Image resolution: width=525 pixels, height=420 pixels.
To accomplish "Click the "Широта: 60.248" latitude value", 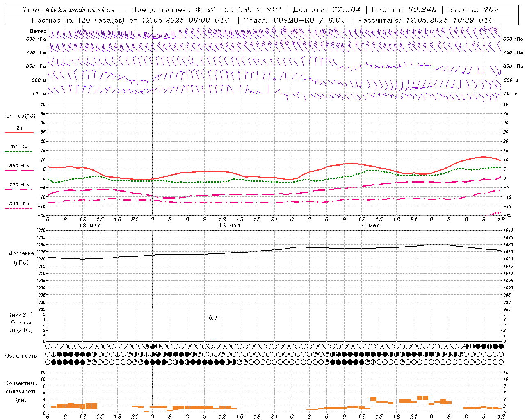I will point(404,10).
